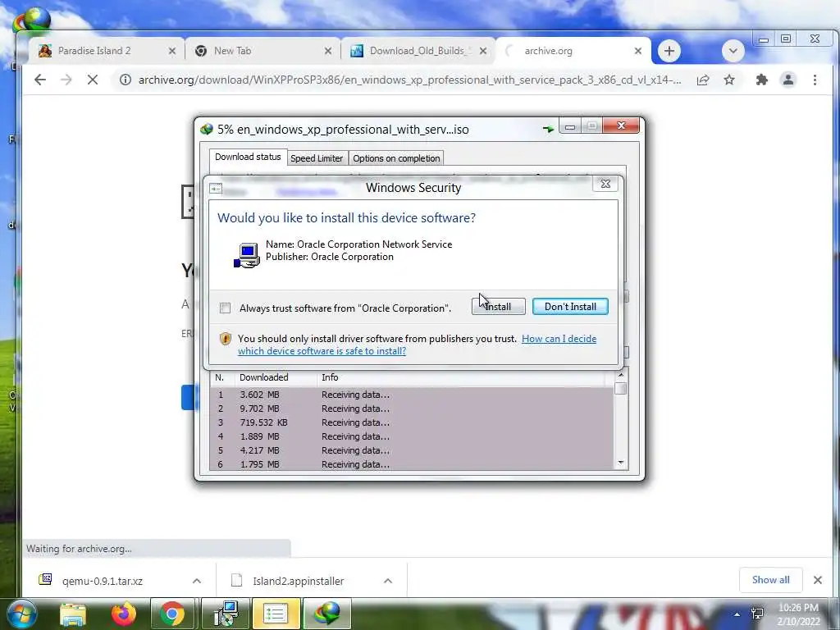Open tab search chevron dropdown
This screenshot has width=840, height=630.
(x=733, y=51)
